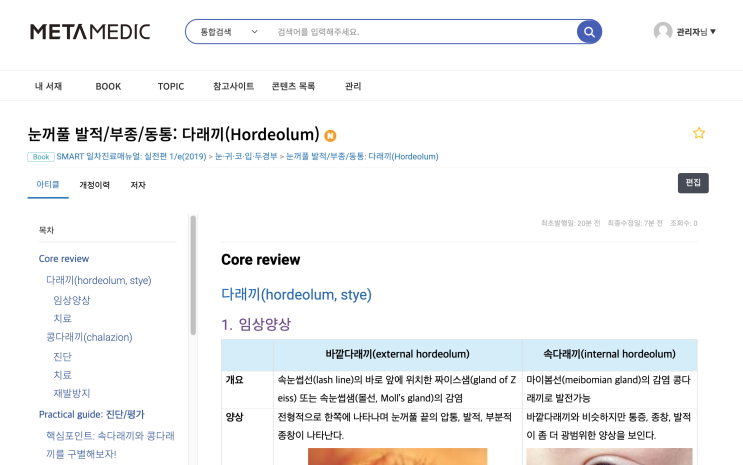Click the 양상 row label
743x465 pixels.
235,417
